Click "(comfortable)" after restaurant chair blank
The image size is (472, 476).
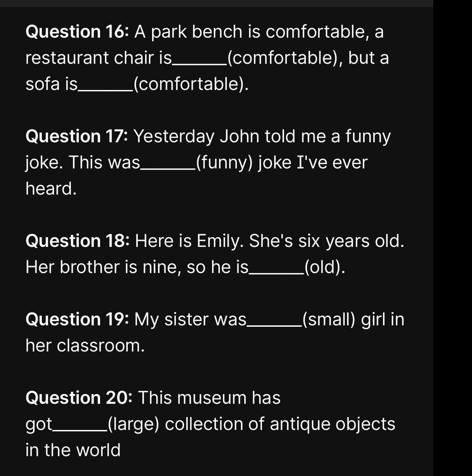pyautogui.click(x=282, y=58)
